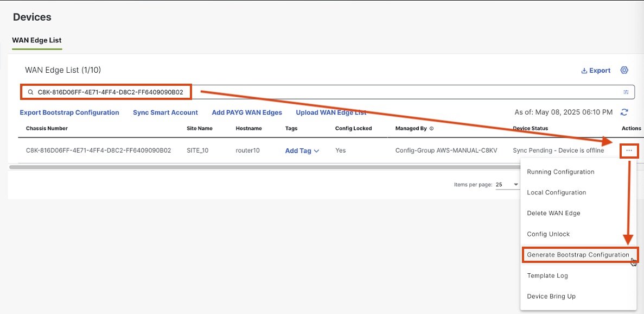Choose Delete WAN Edge menu entry
The height and width of the screenshot is (314, 644).
click(553, 213)
